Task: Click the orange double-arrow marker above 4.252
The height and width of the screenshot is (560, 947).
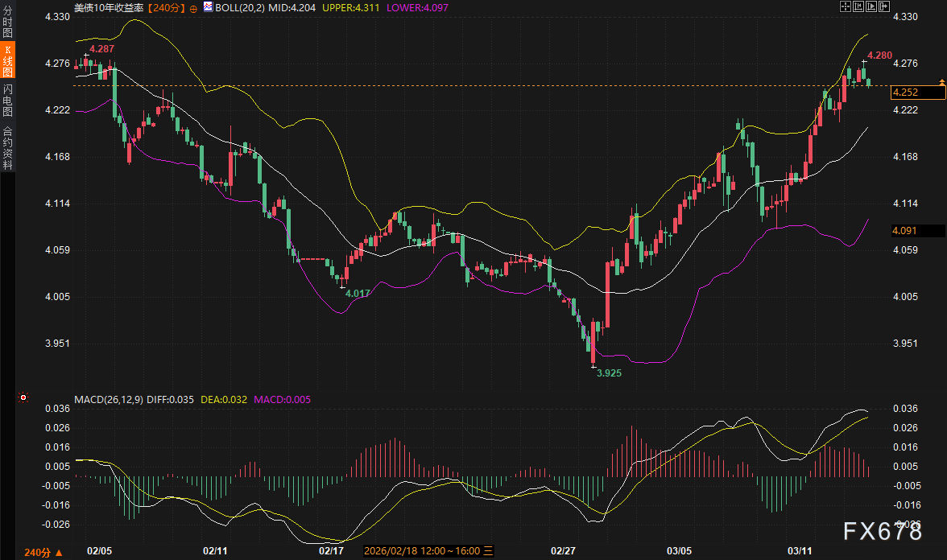Action: tap(941, 82)
